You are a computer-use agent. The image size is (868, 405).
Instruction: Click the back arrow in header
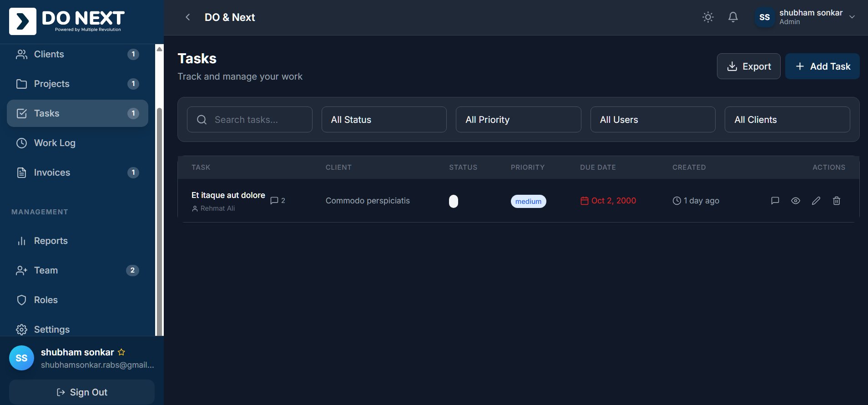coord(188,17)
